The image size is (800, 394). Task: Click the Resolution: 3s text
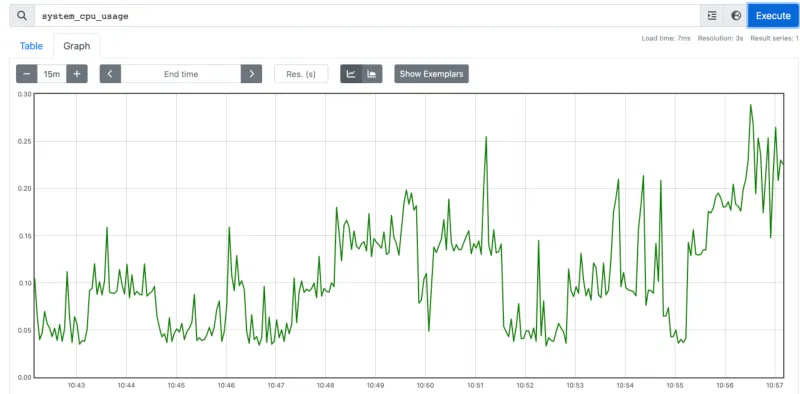[x=720, y=38]
